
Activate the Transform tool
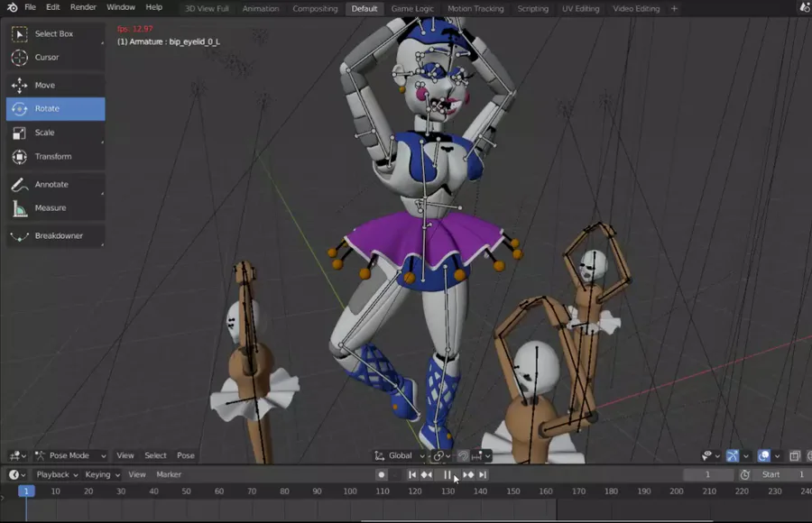coord(55,156)
